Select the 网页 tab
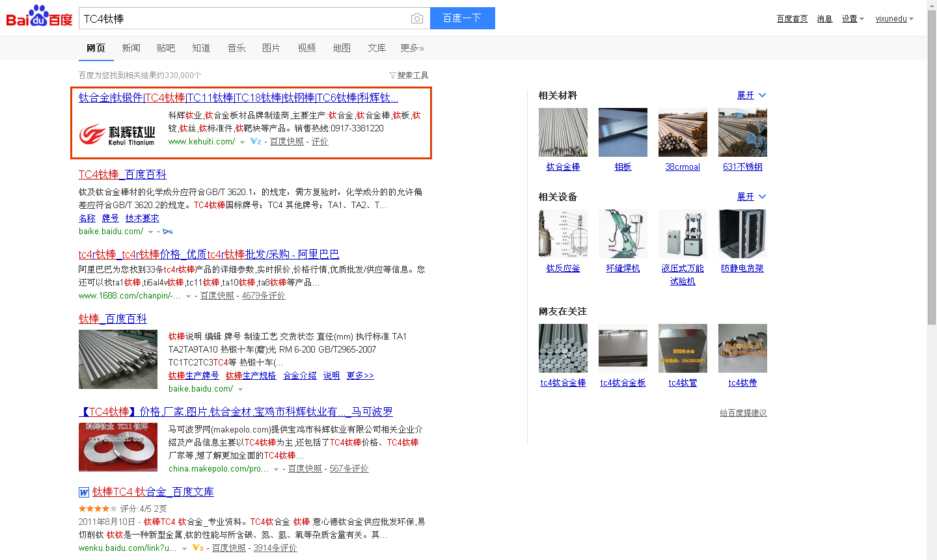The height and width of the screenshot is (560, 937). [96, 48]
